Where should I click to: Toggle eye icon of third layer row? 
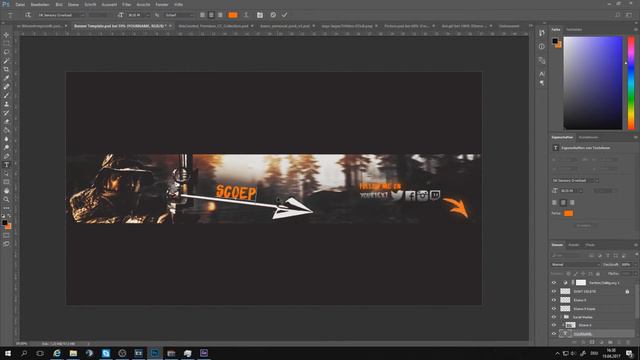pyautogui.click(x=554, y=300)
